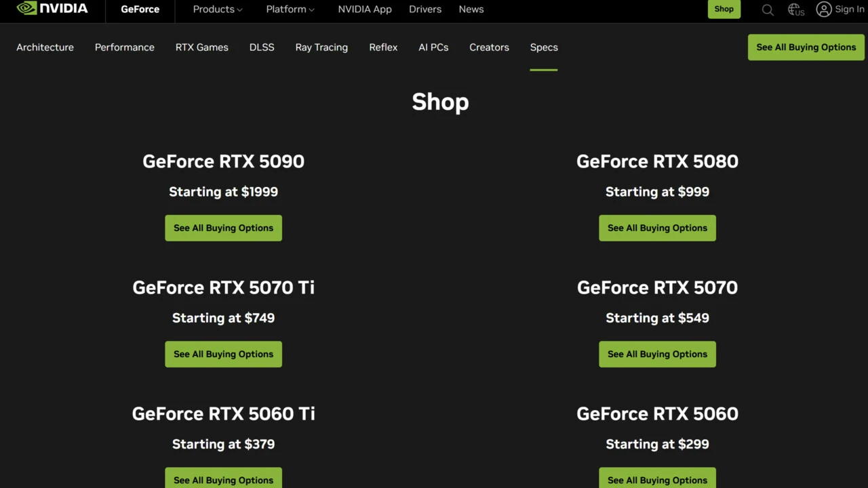Switch to the Creators tab

(x=489, y=47)
